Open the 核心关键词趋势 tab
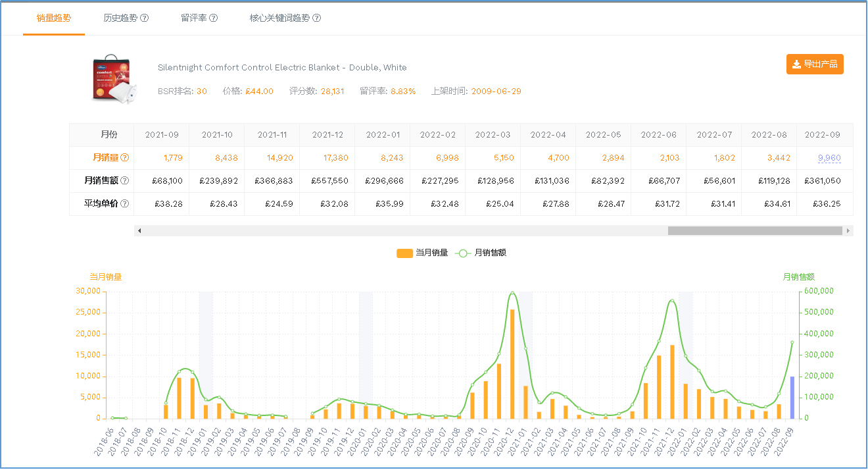This screenshot has height=470, width=868. [279, 18]
